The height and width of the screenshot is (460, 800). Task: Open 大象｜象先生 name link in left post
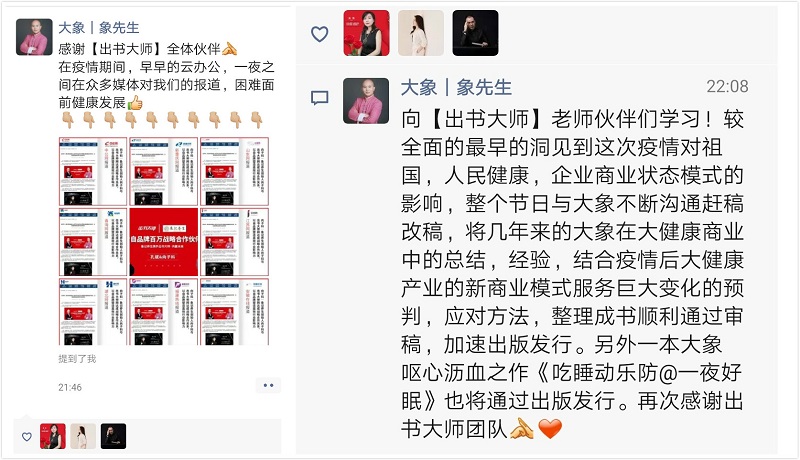click(98, 28)
